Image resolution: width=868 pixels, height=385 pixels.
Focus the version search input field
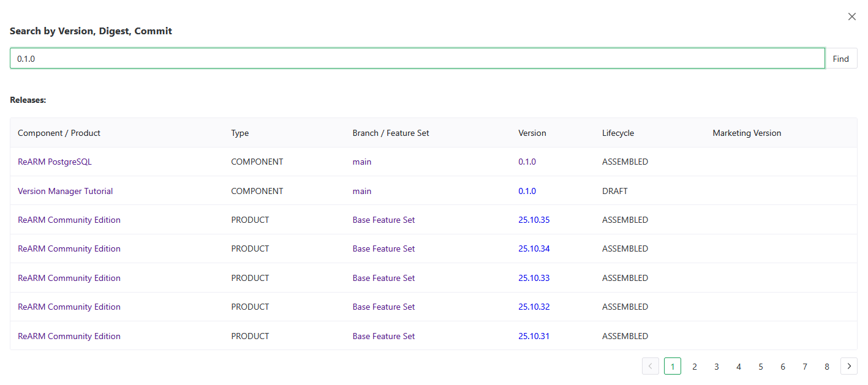pos(417,59)
